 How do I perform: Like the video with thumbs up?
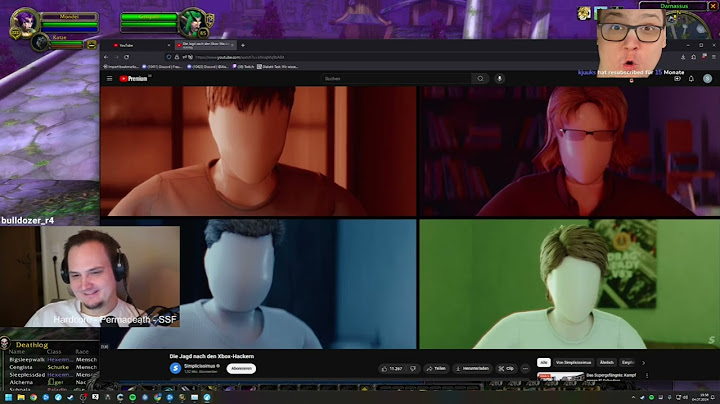click(x=392, y=369)
